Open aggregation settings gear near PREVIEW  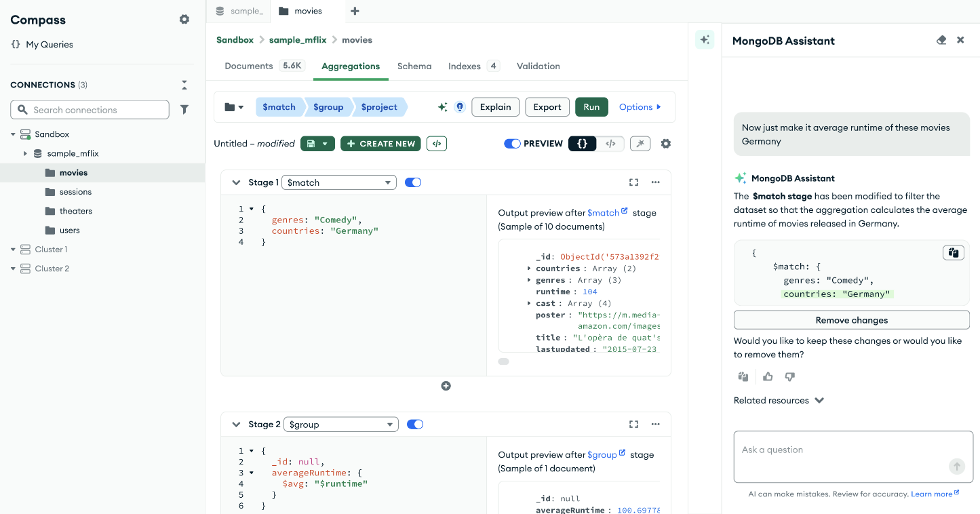pyautogui.click(x=666, y=144)
